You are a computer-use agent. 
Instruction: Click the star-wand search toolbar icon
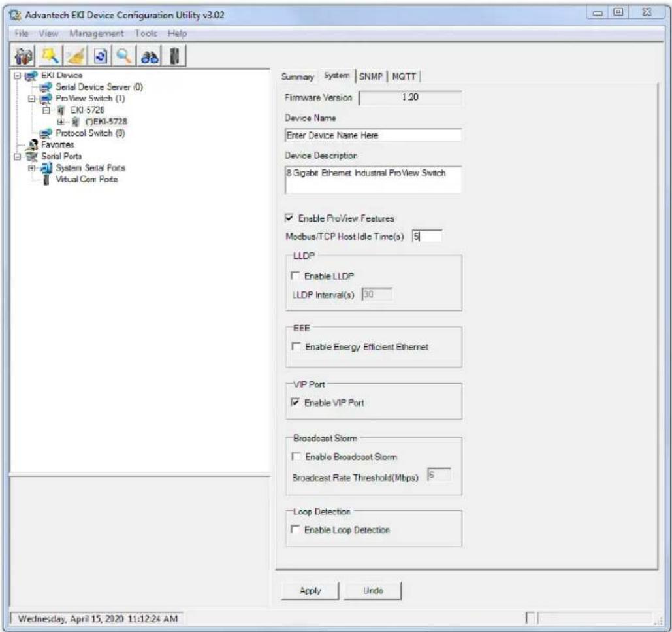pyautogui.click(x=50, y=56)
